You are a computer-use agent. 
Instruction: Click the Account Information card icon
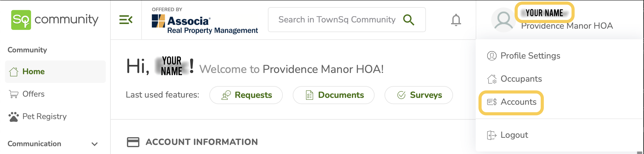coord(133,142)
